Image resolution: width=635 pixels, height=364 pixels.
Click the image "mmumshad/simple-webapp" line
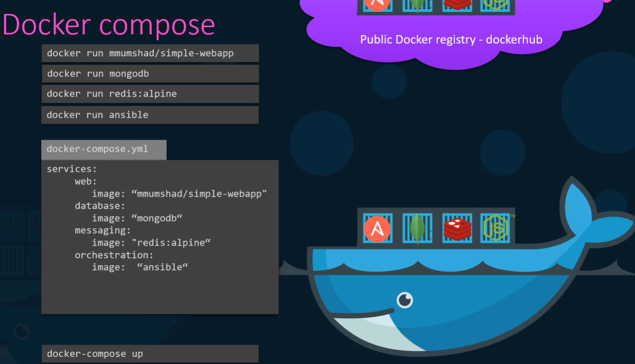(179, 194)
